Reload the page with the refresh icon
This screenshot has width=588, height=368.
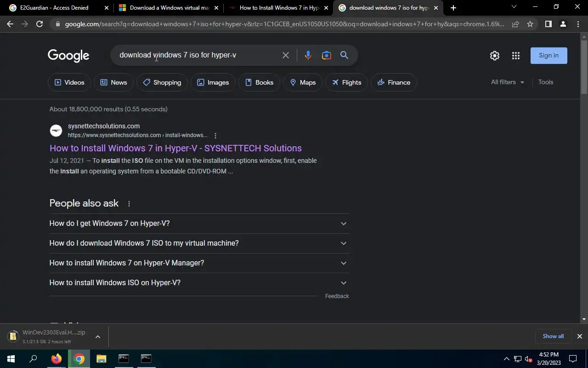coord(40,24)
